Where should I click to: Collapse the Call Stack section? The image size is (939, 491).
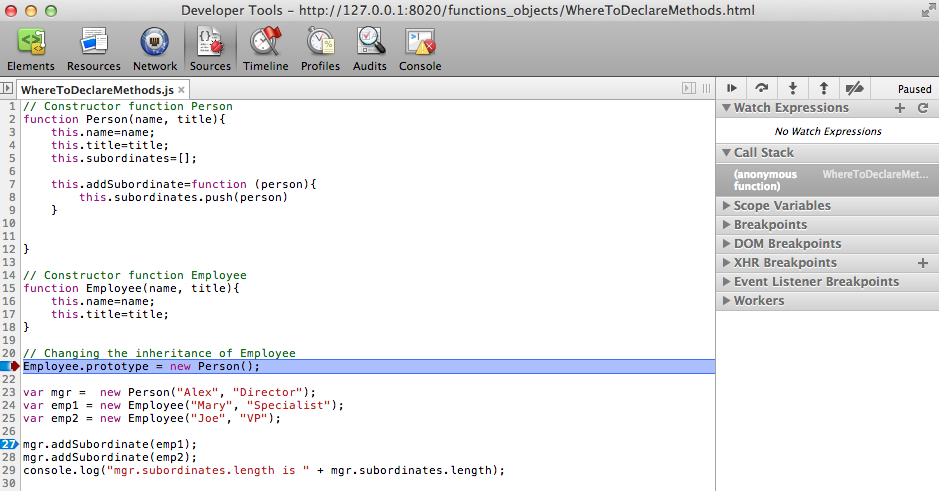click(764, 153)
